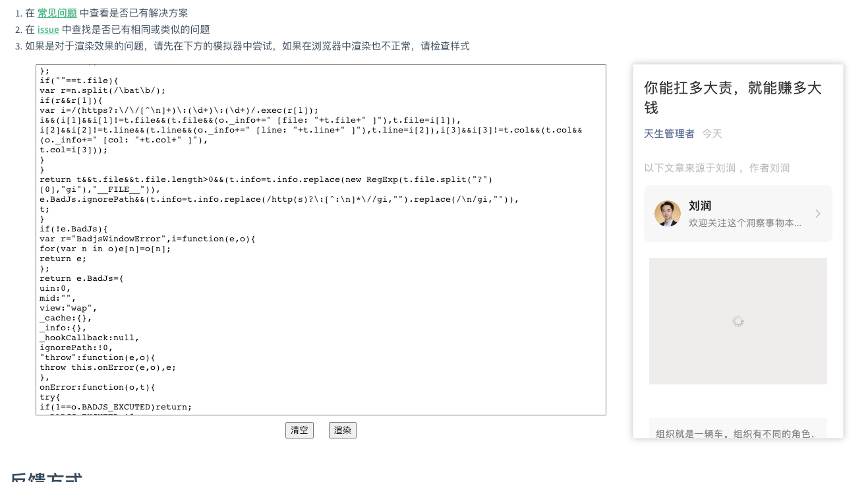Image resolution: width=868 pixels, height=482 pixels.
Task: Click inside the code textarea
Action: pyautogui.click(x=321, y=239)
